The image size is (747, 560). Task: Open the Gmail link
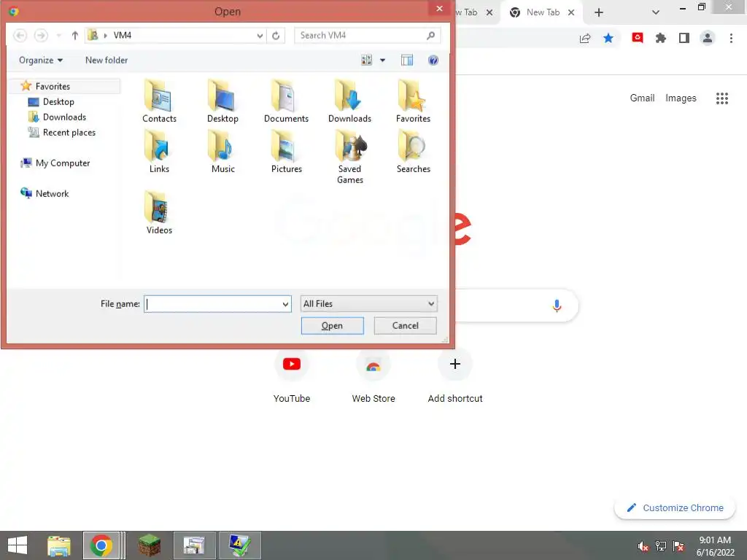click(x=642, y=98)
